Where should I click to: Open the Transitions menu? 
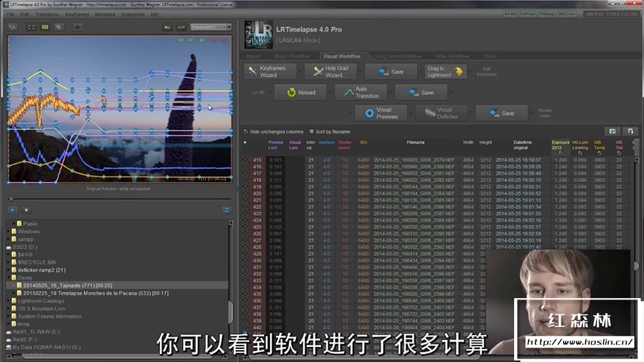[47, 14]
